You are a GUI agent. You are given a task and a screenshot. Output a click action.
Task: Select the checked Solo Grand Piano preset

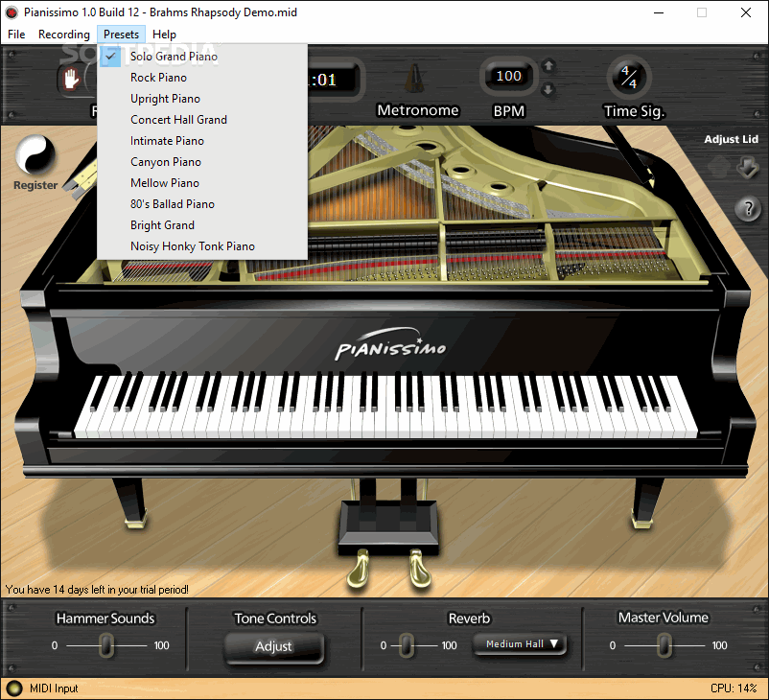pyautogui.click(x=202, y=57)
